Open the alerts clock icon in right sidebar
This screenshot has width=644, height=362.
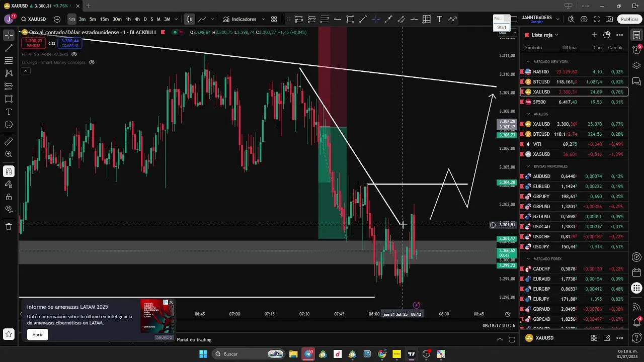(x=636, y=49)
